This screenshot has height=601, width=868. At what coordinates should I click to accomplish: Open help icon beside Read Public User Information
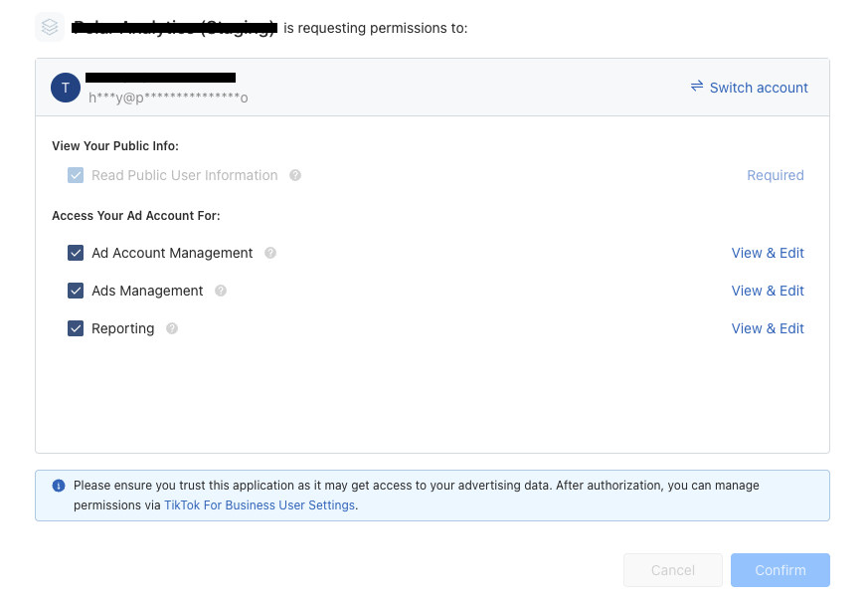(295, 175)
